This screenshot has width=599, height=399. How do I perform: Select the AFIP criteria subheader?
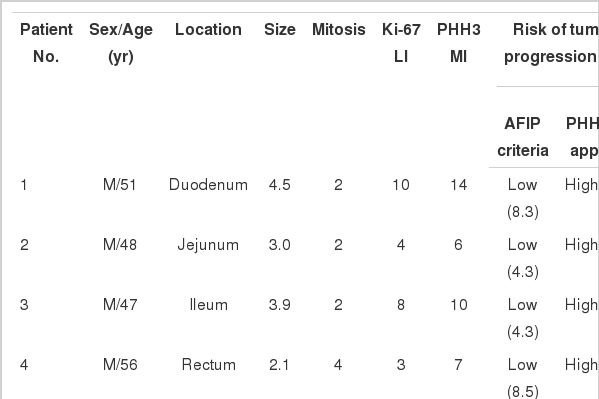coord(523,137)
